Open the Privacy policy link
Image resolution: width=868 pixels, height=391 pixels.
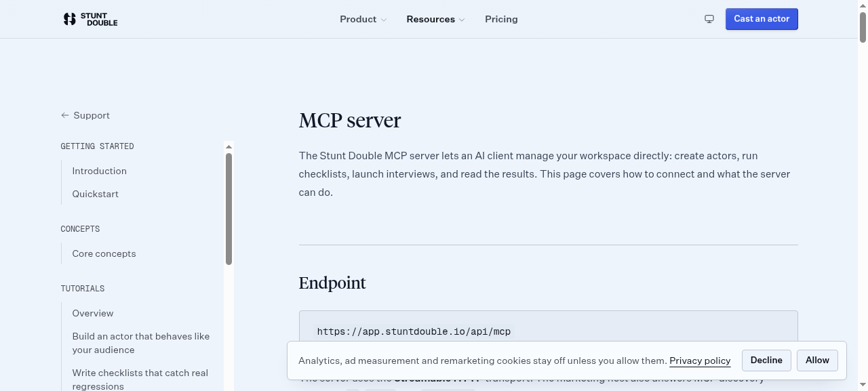pyautogui.click(x=700, y=361)
